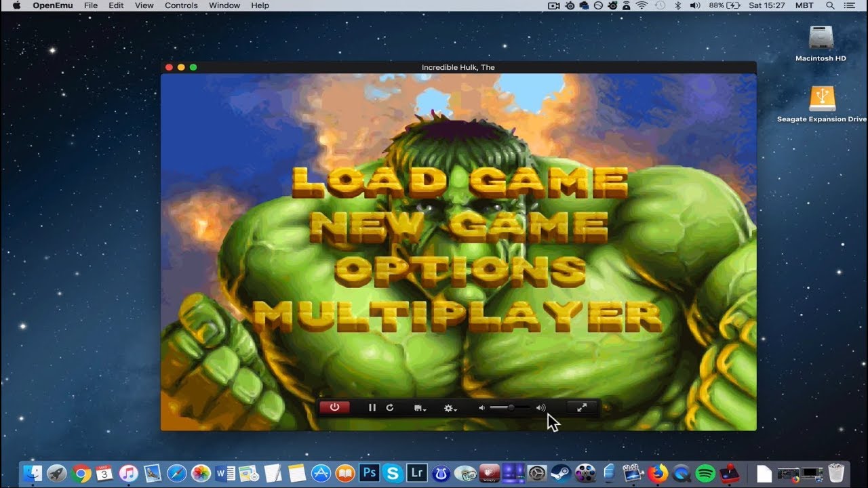The width and height of the screenshot is (868, 488).
Task: Launch Google Chrome from the dock
Action: (x=81, y=473)
